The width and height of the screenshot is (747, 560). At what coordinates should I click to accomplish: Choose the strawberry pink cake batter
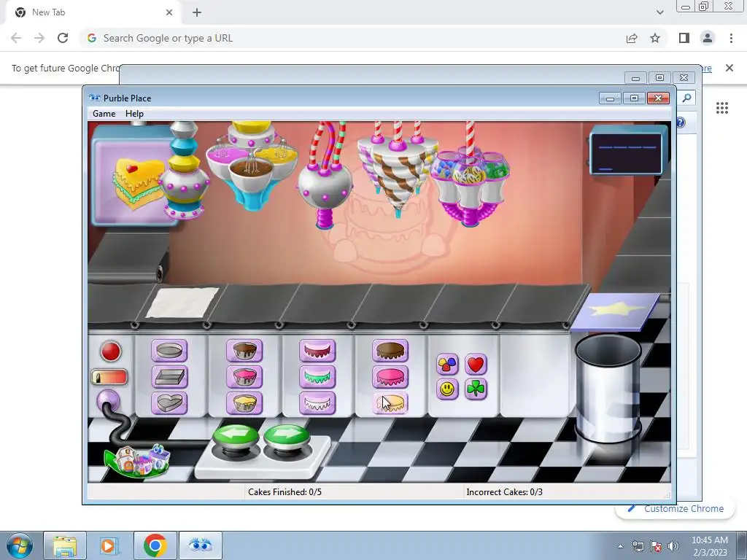(244, 377)
